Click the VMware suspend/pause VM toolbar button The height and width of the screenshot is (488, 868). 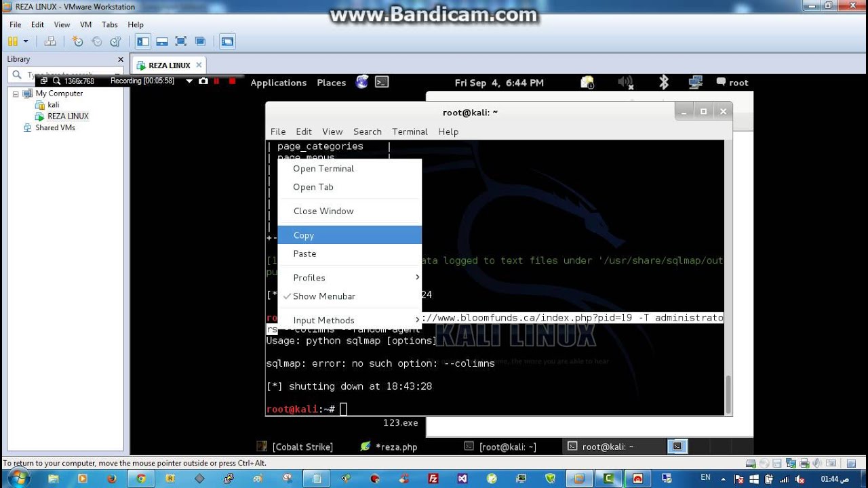13,41
